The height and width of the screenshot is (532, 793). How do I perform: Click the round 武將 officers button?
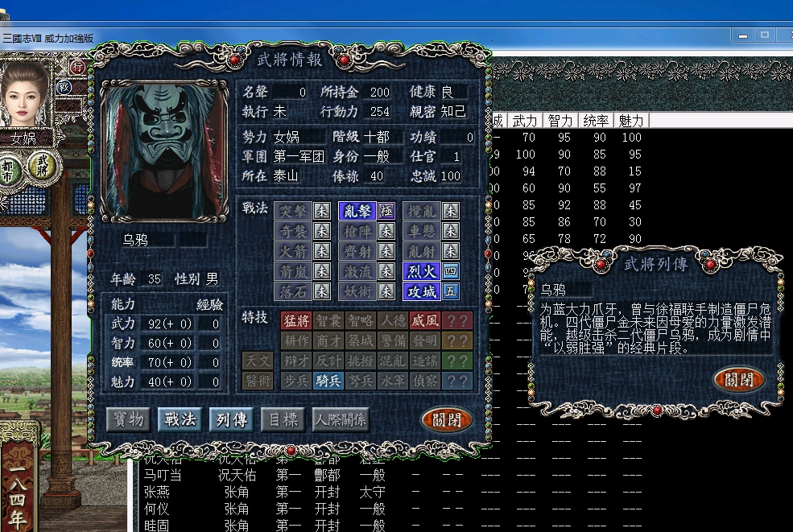43,166
